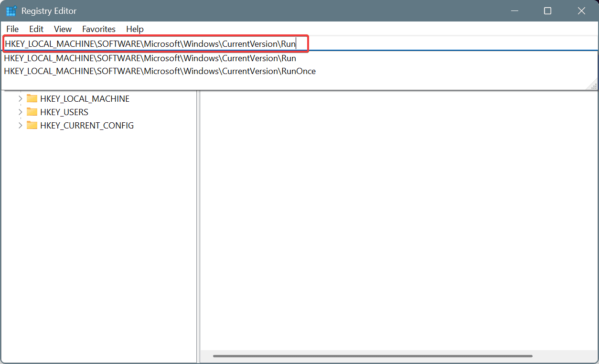Open the View menu
This screenshot has width=599, height=364.
63,29
